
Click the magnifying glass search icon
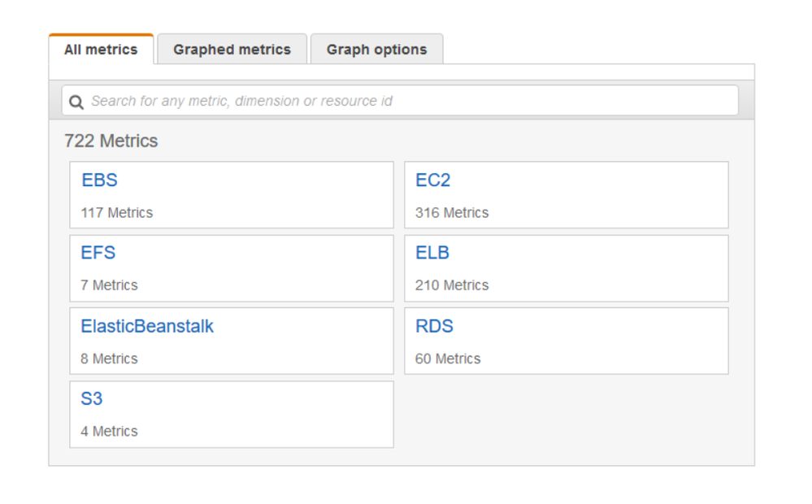(76, 102)
